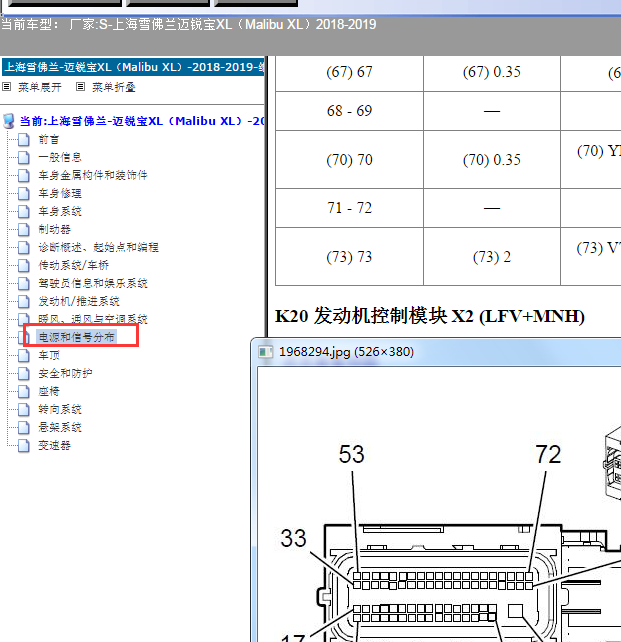
Task: Click pin label 72 in connector diagram
Action: click(548, 454)
